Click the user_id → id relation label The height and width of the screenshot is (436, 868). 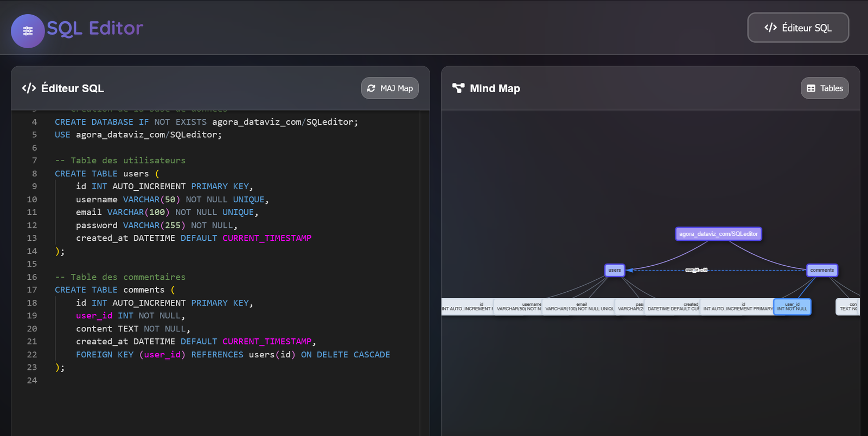click(696, 270)
